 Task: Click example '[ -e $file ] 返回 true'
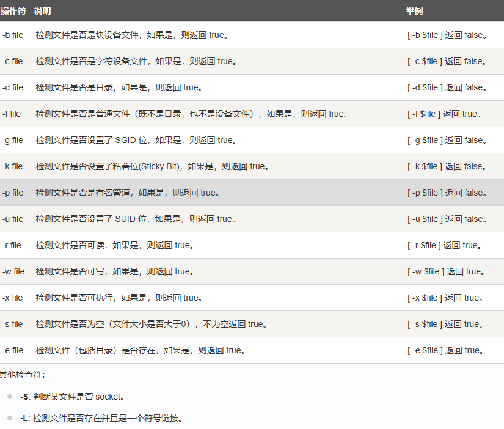(447, 350)
